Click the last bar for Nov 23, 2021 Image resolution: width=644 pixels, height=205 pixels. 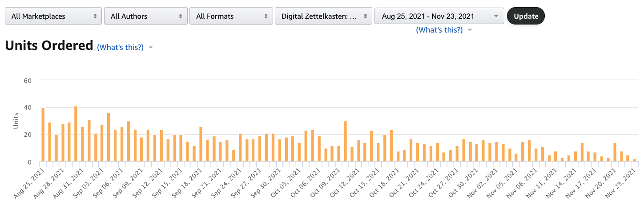[635, 160]
